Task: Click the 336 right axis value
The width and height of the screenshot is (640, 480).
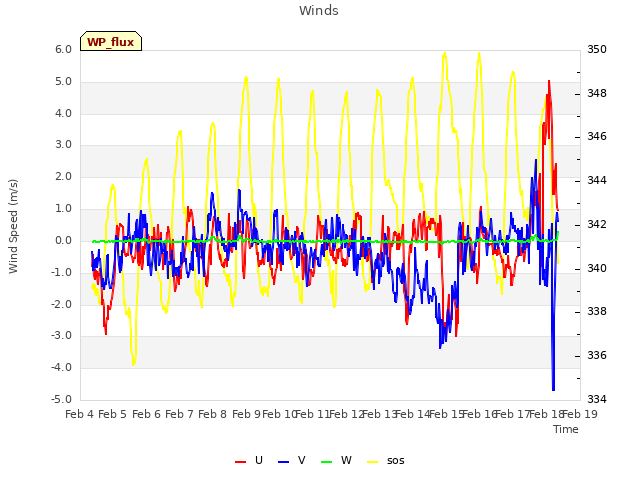Action: pos(597,356)
